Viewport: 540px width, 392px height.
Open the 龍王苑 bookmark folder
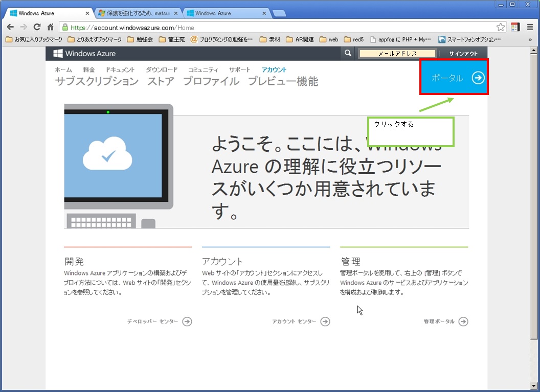tap(172, 39)
